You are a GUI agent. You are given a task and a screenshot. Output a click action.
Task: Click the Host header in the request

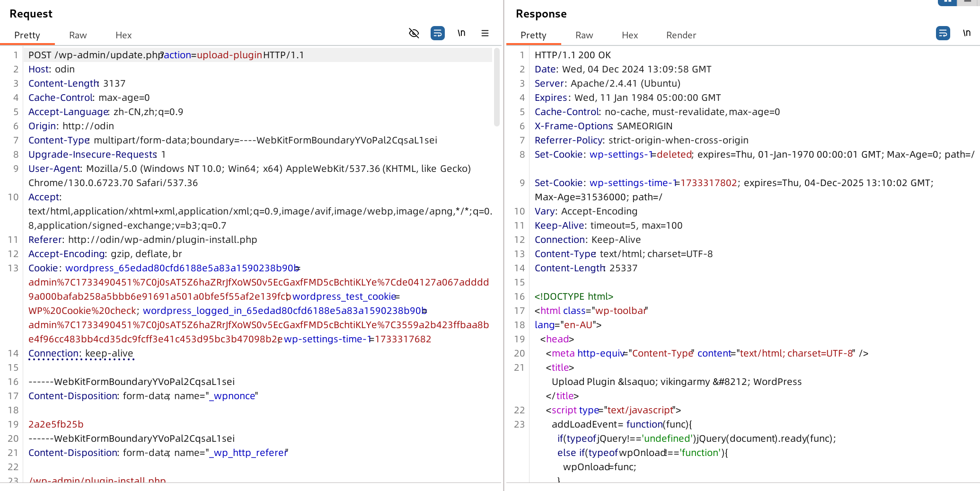pos(52,69)
